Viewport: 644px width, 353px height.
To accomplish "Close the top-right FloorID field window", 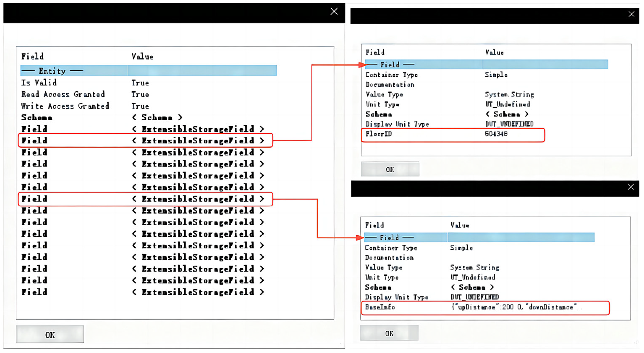I will [x=631, y=14].
